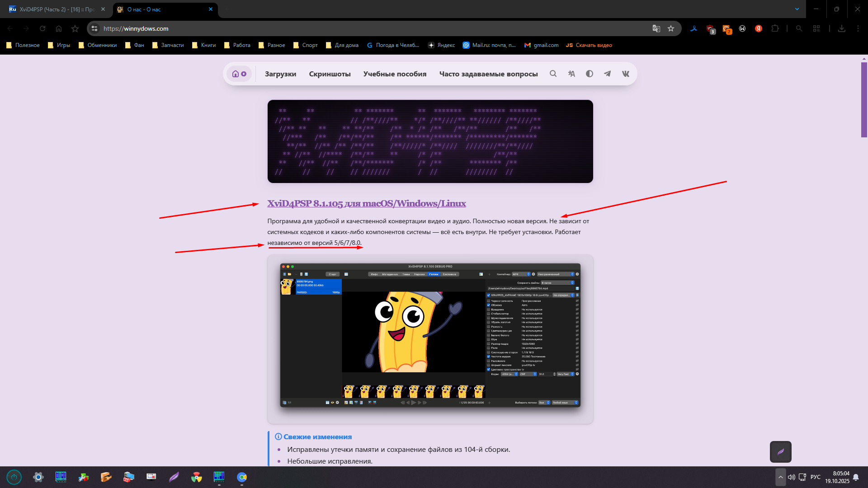Switch to the XviD4PSP forum tab

[x=57, y=9]
